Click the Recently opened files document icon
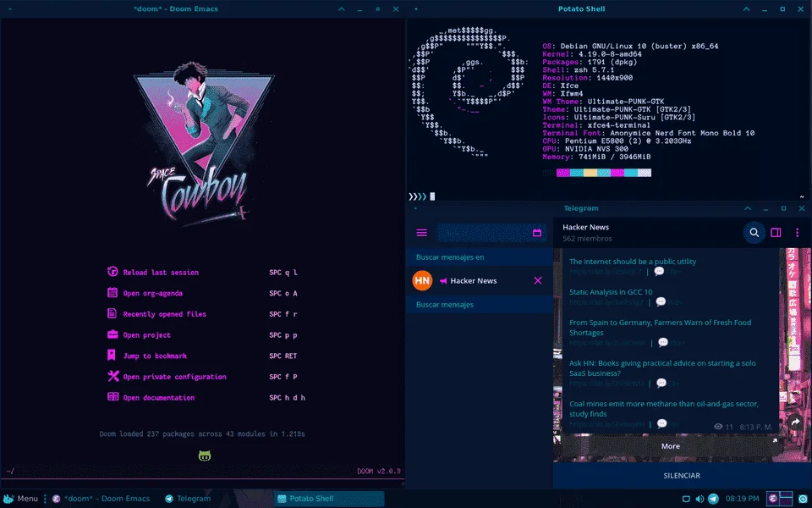This screenshot has height=508, width=812. [x=112, y=313]
